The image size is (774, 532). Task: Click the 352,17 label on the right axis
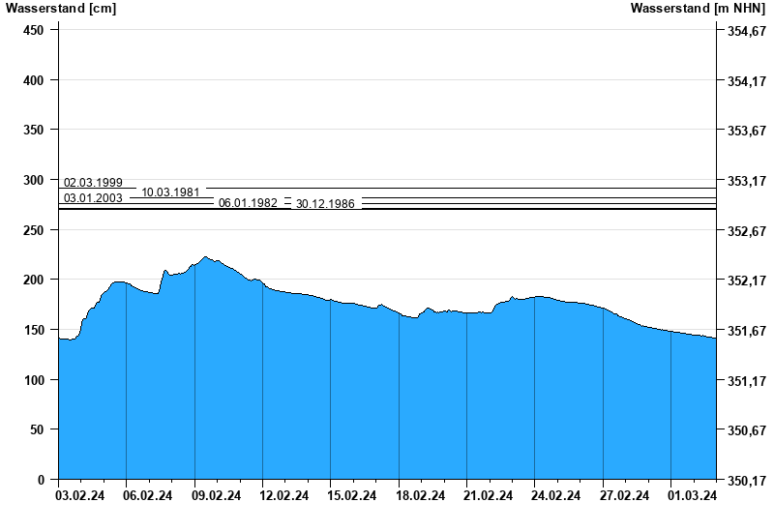click(x=747, y=281)
